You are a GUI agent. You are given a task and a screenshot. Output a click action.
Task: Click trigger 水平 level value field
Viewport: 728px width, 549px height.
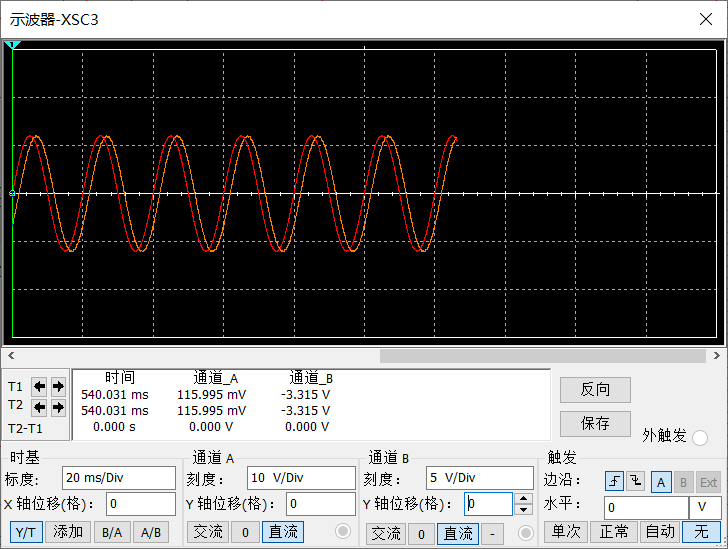click(646, 508)
